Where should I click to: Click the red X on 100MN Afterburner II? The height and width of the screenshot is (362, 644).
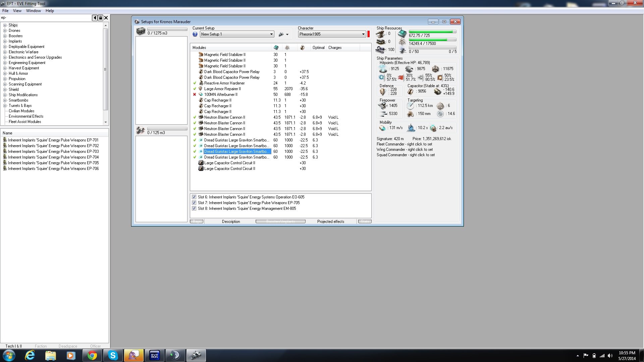(x=195, y=95)
